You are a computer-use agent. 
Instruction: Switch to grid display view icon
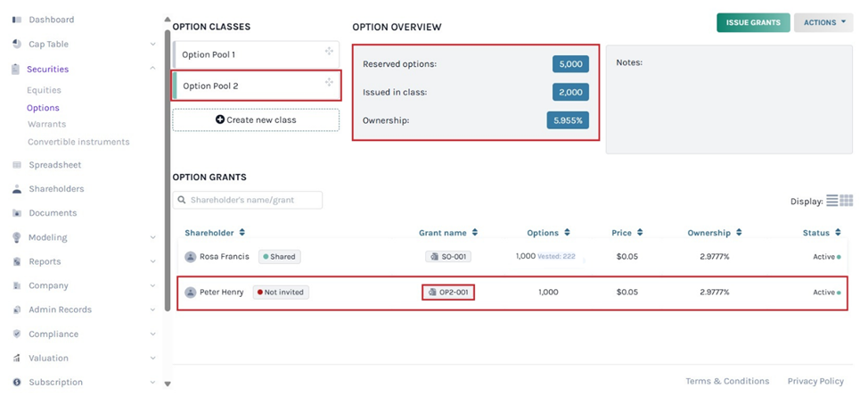pyautogui.click(x=847, y=201)
